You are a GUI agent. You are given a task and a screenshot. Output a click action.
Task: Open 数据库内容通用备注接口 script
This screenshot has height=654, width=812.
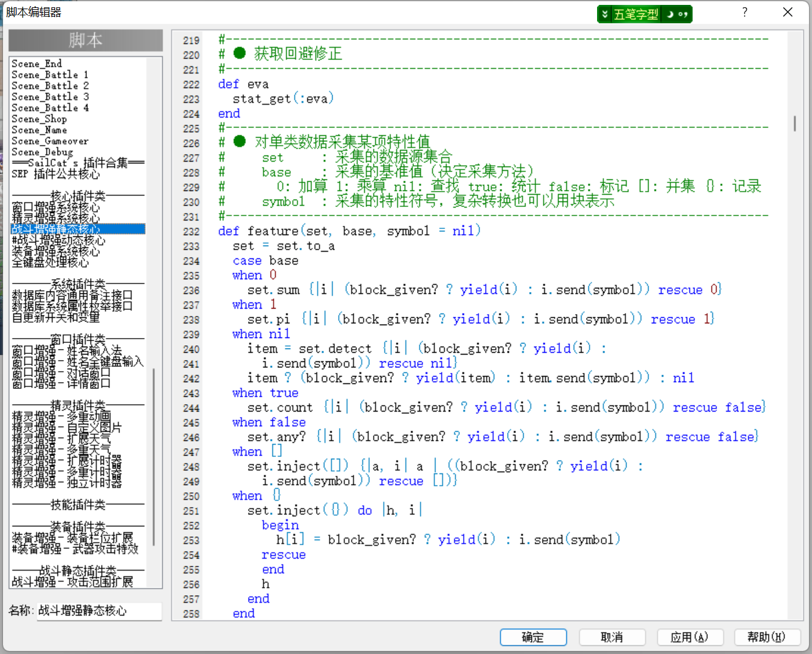pos(72,295)
